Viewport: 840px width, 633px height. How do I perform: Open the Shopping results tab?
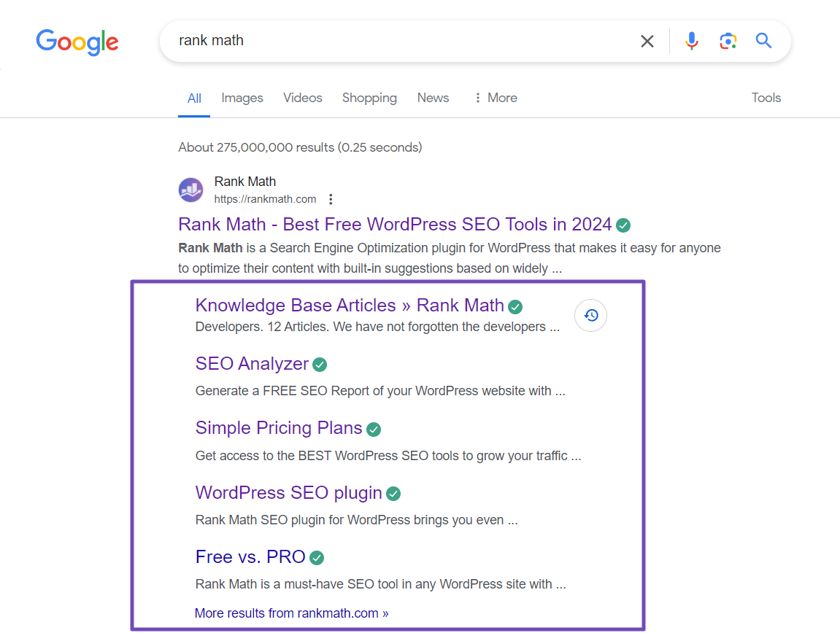click(x=369, y=97)
